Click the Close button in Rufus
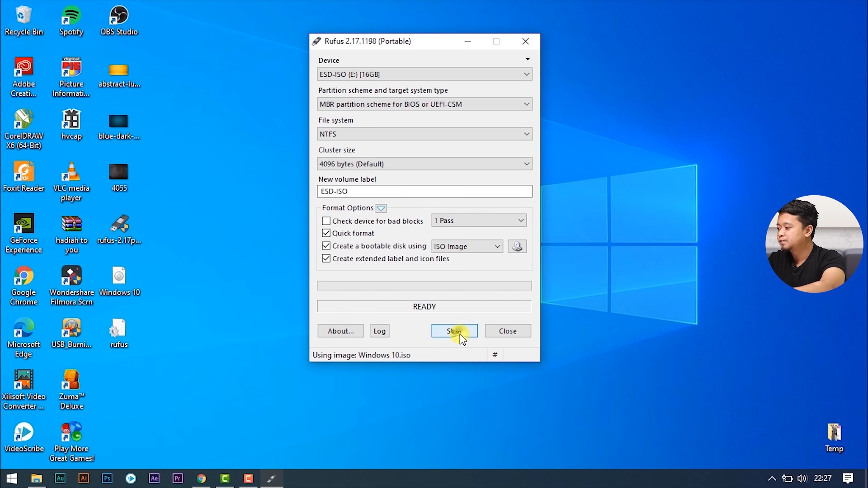The width and height of the screenshot is (868, 488). tap(508, 331)
